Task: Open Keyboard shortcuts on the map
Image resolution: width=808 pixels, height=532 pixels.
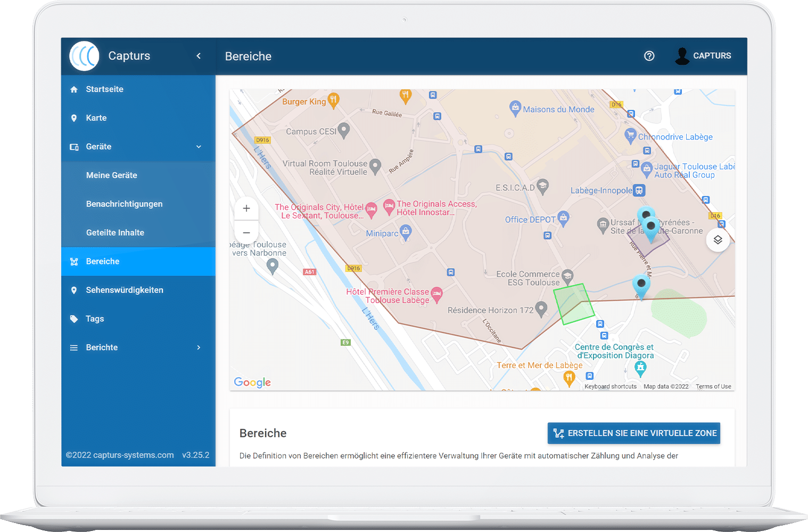Action: [x=611, y=387]
